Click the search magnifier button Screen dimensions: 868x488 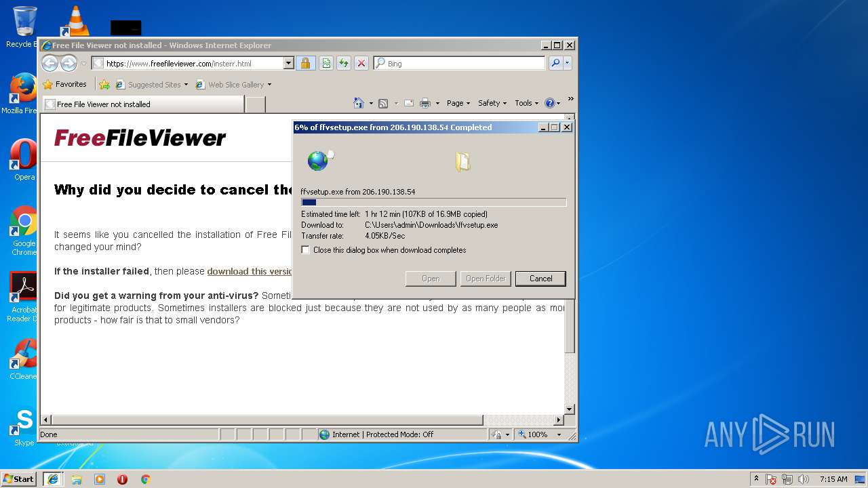pyautogui.click(x=555, y=63)
